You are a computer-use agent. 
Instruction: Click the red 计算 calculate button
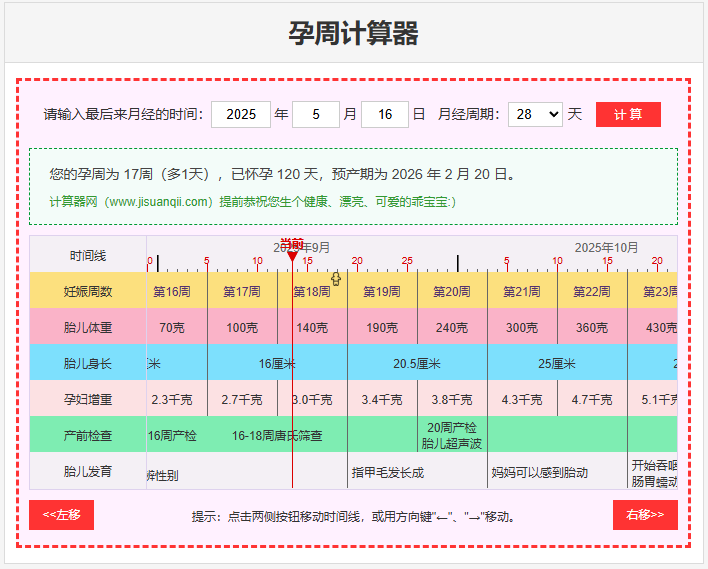pyautogui.click(x=628, y=114)
